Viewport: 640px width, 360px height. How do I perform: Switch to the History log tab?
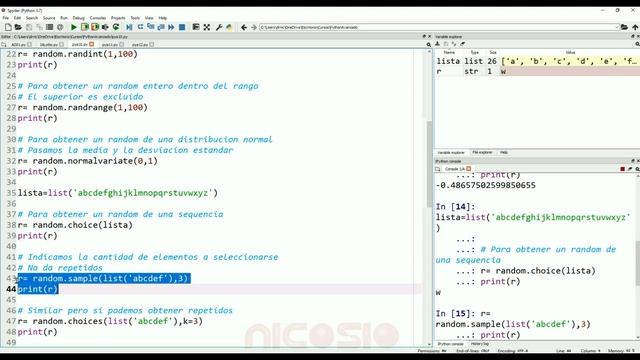(479, 344)
